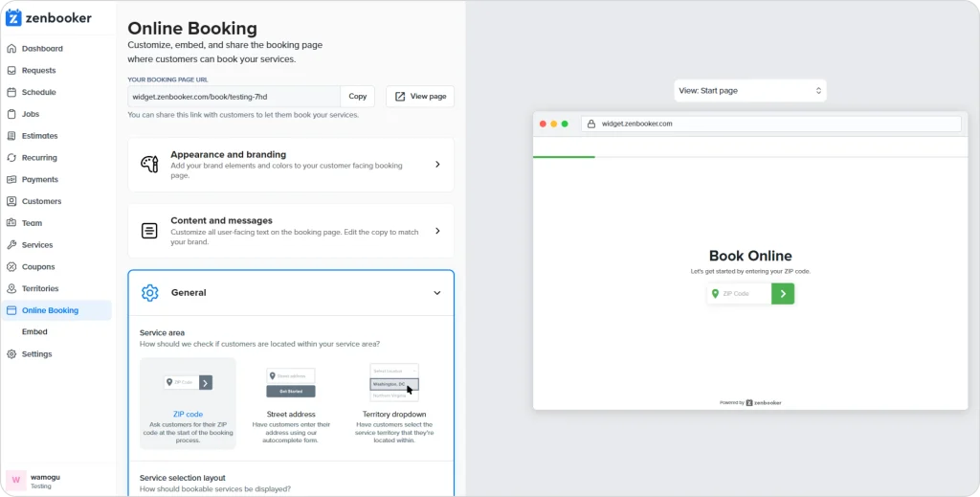Screen dimensions: 980x497
Task: Open the View: Start page dropdown
Action: pos(750,91)
